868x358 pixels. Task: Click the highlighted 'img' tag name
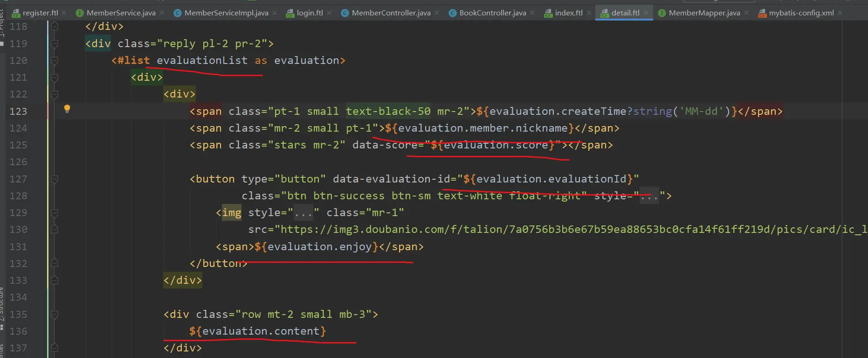[x=232, y=213]
